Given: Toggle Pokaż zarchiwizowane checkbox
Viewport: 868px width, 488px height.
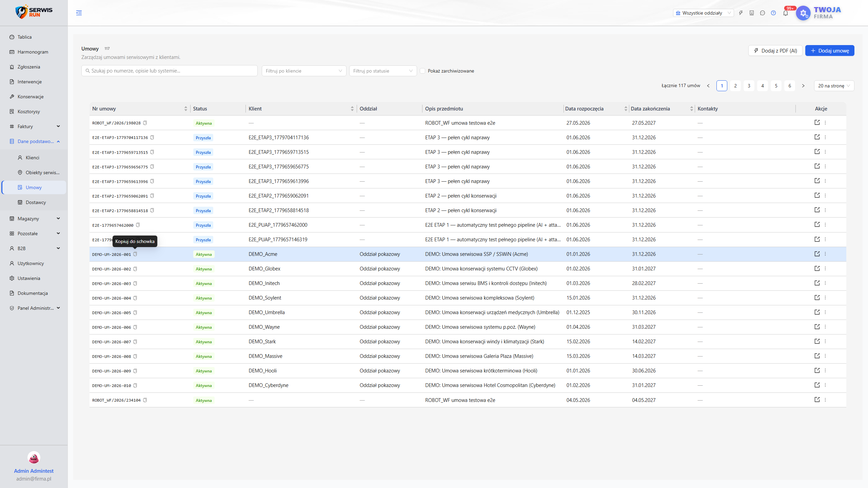Looking at the screenshot, I should (422, 71).
